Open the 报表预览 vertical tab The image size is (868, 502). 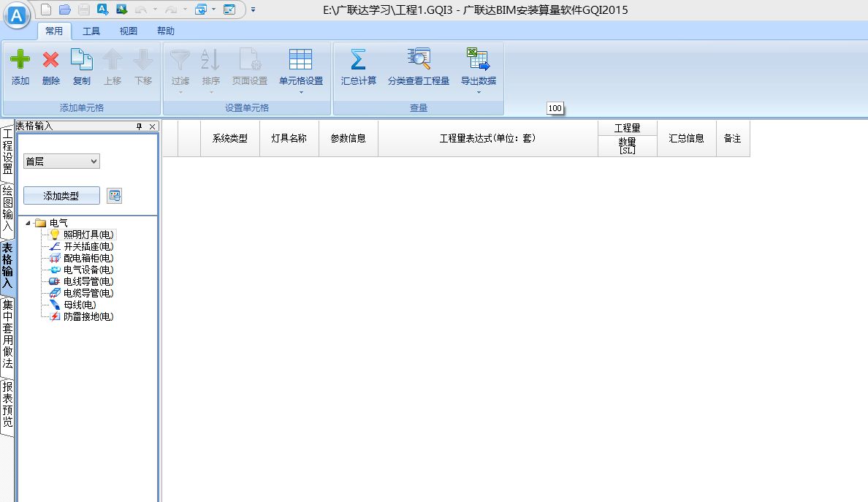[x=7, y=405]
